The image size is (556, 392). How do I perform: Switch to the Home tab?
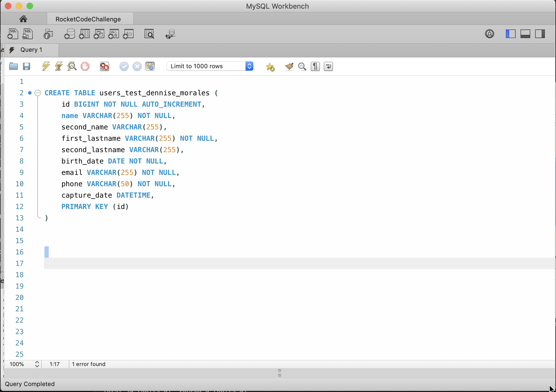(x=23, y=19)
